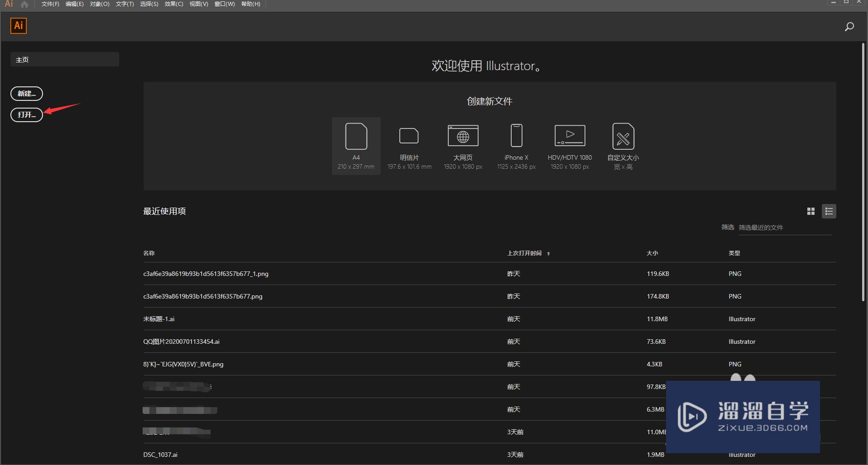Click the 最近使用项 heading

(164, 211)
